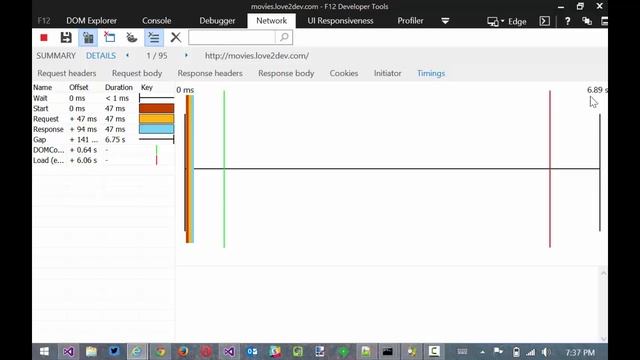
Task: Click the yellow Request color key
Action: [156, 119]
